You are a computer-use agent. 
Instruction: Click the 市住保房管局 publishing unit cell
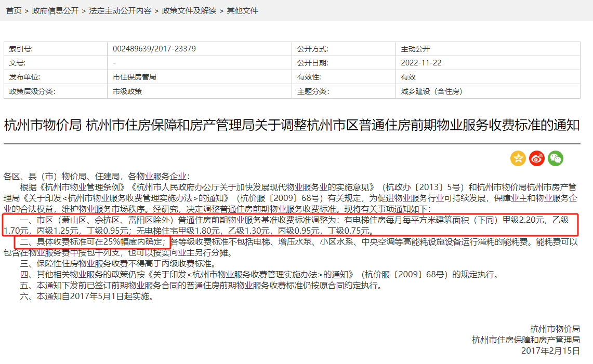[134, 77]
